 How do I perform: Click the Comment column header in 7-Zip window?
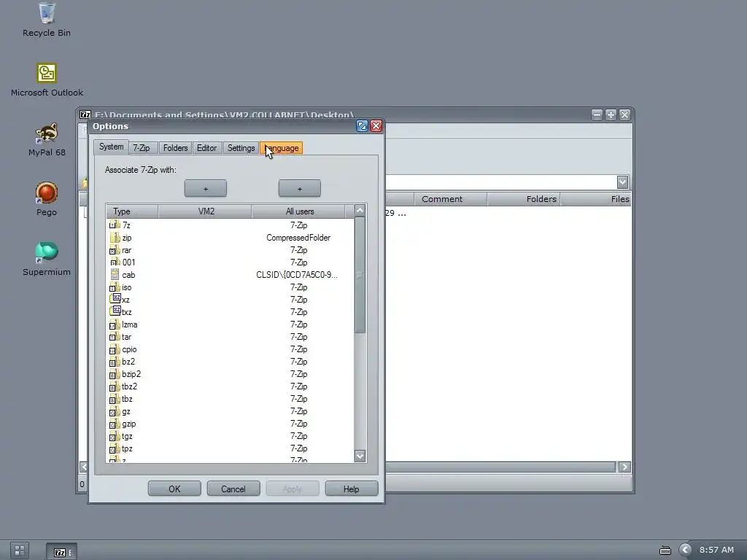tap(450, 199)
